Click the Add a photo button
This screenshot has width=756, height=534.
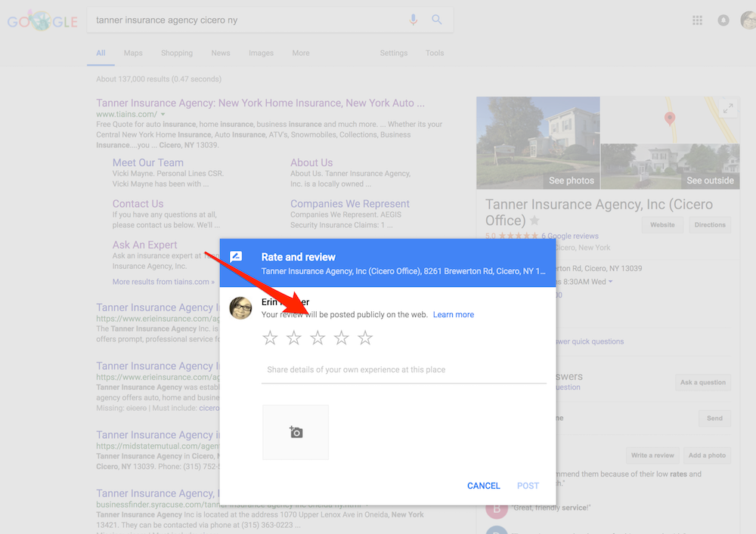(707, 455)
